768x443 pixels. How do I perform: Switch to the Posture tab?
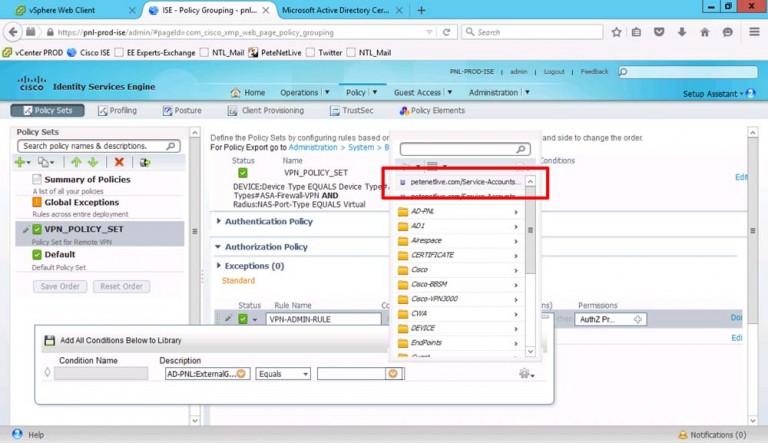click(x=182, y=110)
